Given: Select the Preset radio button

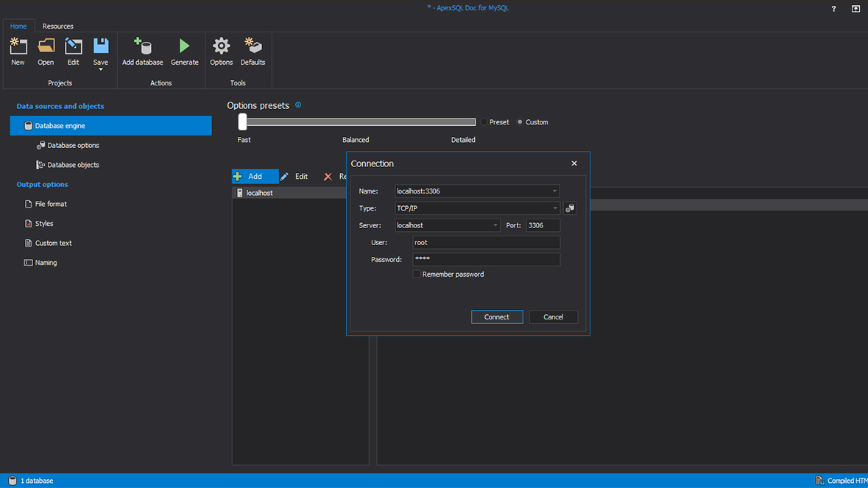Looking at the screenshot, I should (484, 122).
